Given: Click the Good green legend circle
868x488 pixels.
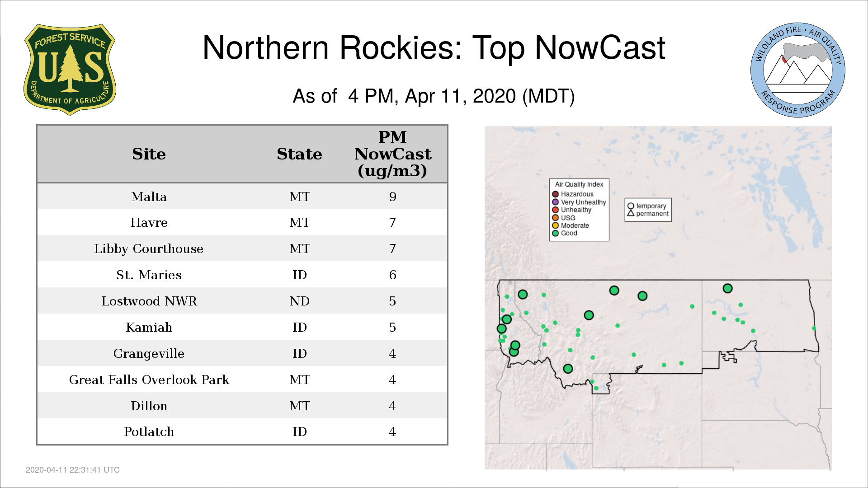Looking at the screenshot, I should 556,233.
